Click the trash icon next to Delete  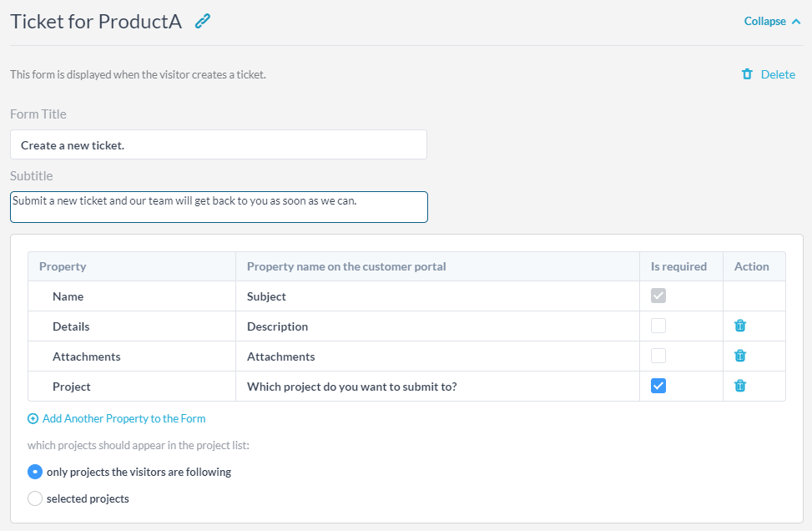point(747,74)
